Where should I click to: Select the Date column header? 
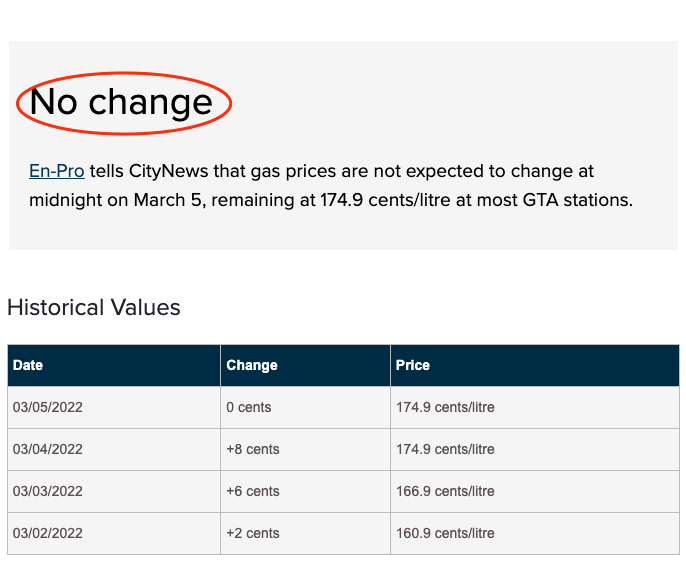point(114,365)
